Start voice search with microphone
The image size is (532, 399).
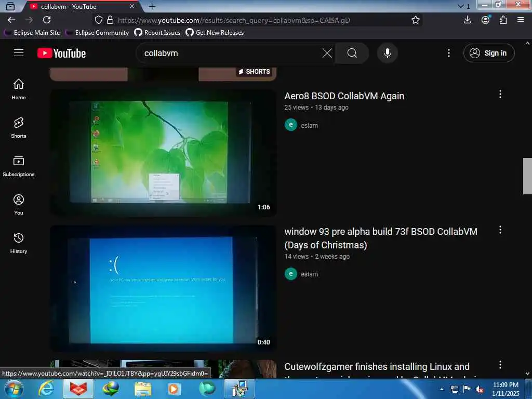[x=388, y=53]
